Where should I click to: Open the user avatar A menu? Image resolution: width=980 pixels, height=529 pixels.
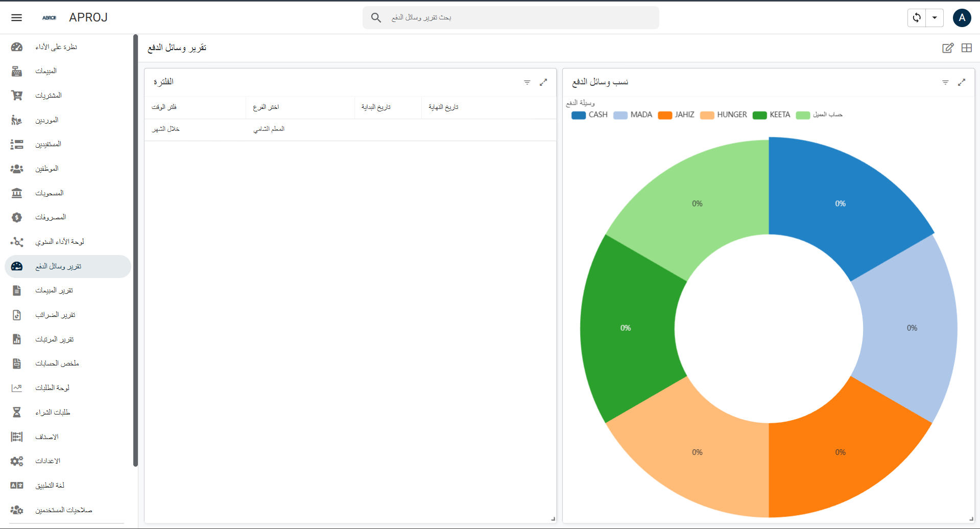coord(962,17)
